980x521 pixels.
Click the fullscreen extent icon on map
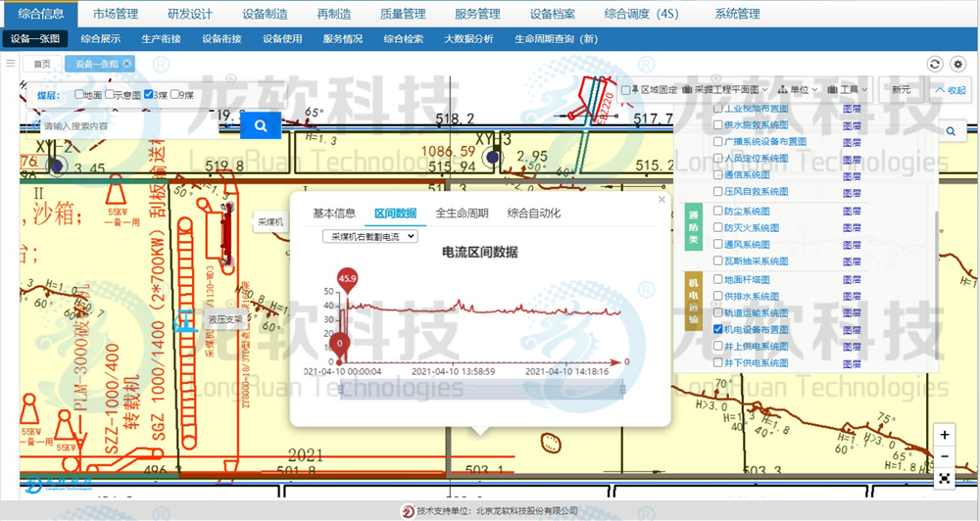[944, 478]
